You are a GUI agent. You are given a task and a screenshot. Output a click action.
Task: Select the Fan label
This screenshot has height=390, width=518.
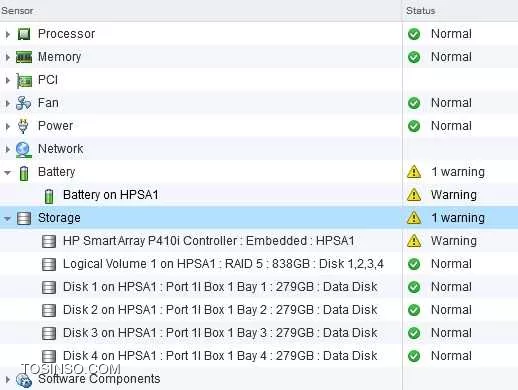48,103
